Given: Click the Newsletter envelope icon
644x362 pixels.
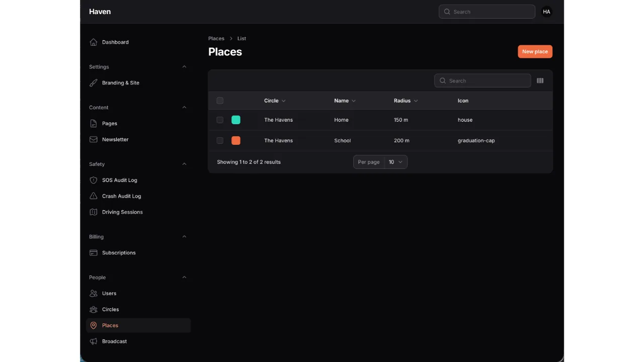Looking at the screenshot, I should pos(93,140).
